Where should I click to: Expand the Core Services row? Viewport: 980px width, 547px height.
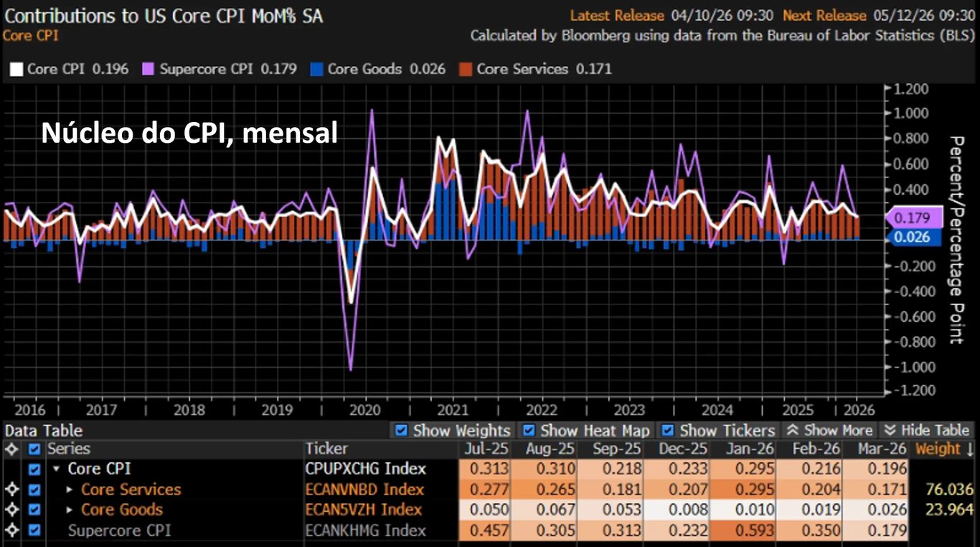point(70,490)
